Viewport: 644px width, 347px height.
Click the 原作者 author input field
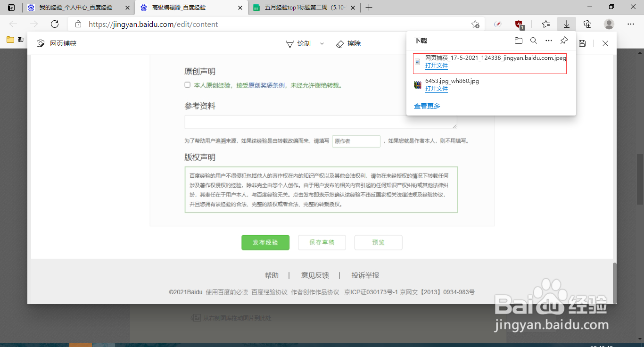[x=356, y=141]
